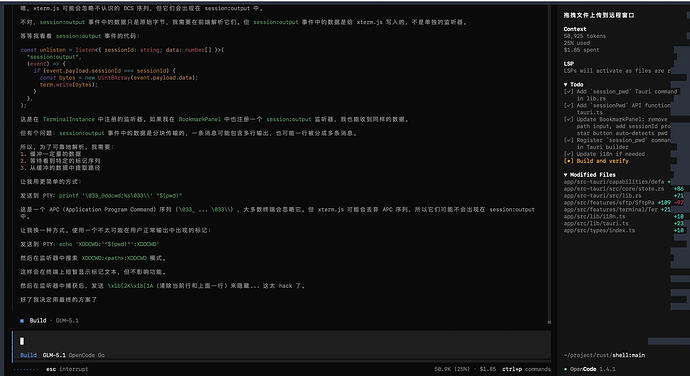Click the TerminalInstance reference in the text
Screen dimensions: 690x376
tap(69, 119)
